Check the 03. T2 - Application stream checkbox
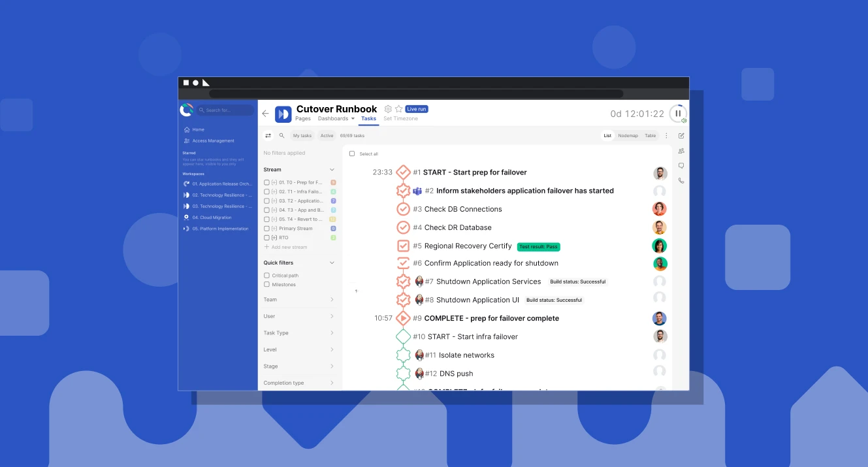 pos(266,201)
